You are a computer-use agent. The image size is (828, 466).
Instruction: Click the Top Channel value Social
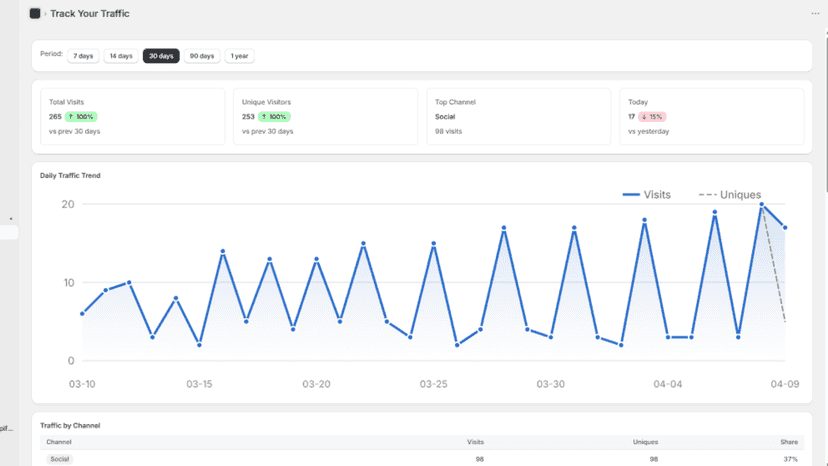[x=445, y=117]
